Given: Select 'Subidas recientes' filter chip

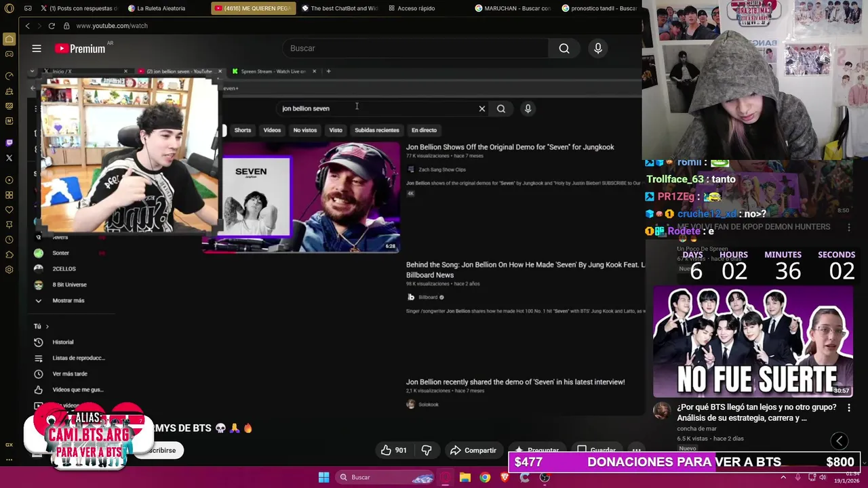Looking at the screenshot, I should click(x=377, y=130).
